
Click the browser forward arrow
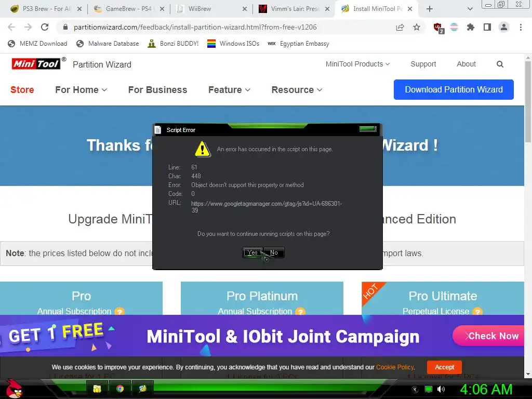point(28,27)
